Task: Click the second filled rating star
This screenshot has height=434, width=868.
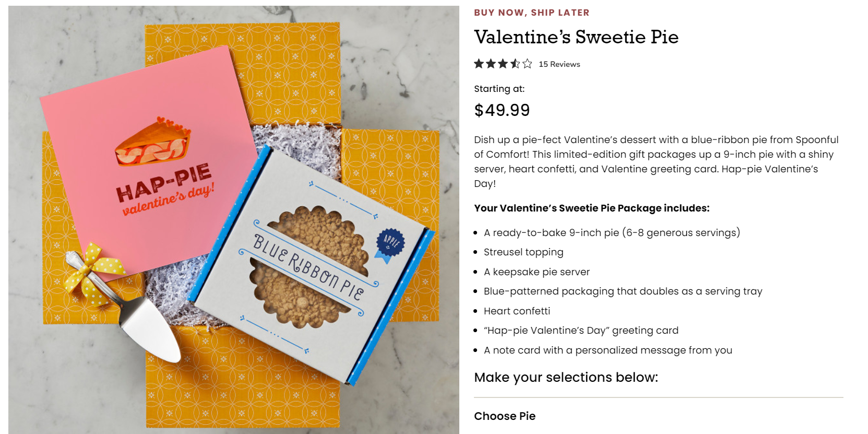Action: click(491, 64)
